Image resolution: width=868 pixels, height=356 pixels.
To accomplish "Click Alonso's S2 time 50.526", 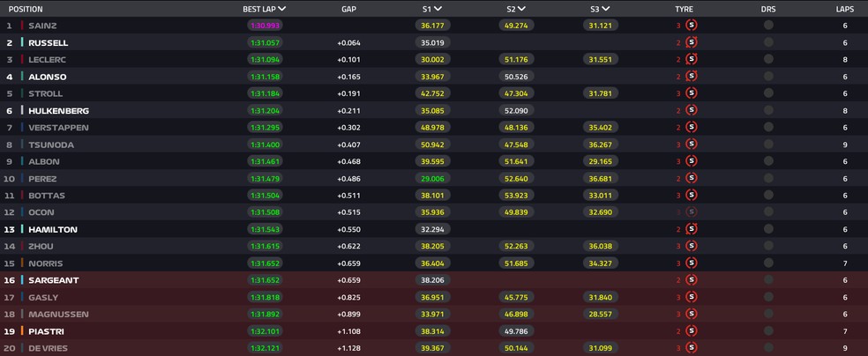I will click(x=517, y=77).
